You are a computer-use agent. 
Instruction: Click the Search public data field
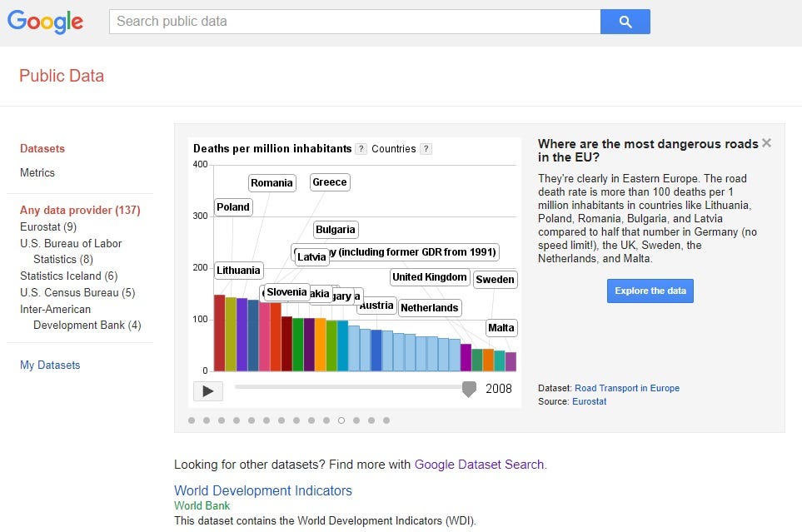pos(354,22)
